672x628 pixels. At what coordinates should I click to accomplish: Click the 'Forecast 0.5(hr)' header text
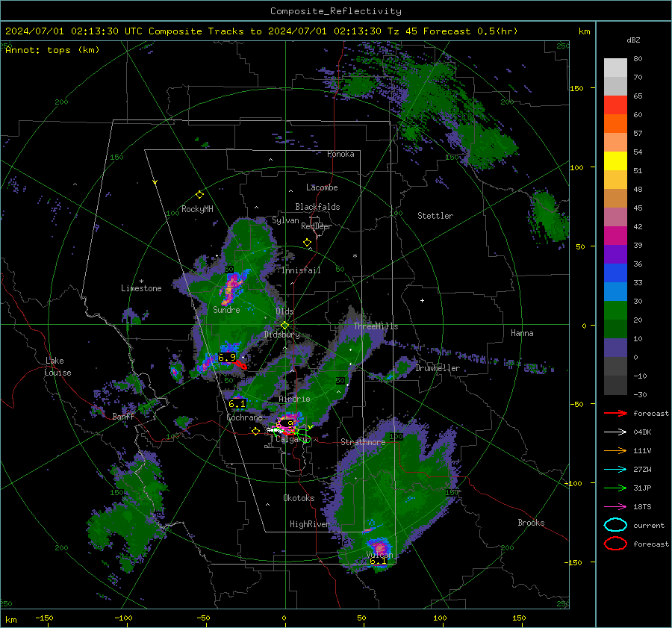(x=470, y=31)
